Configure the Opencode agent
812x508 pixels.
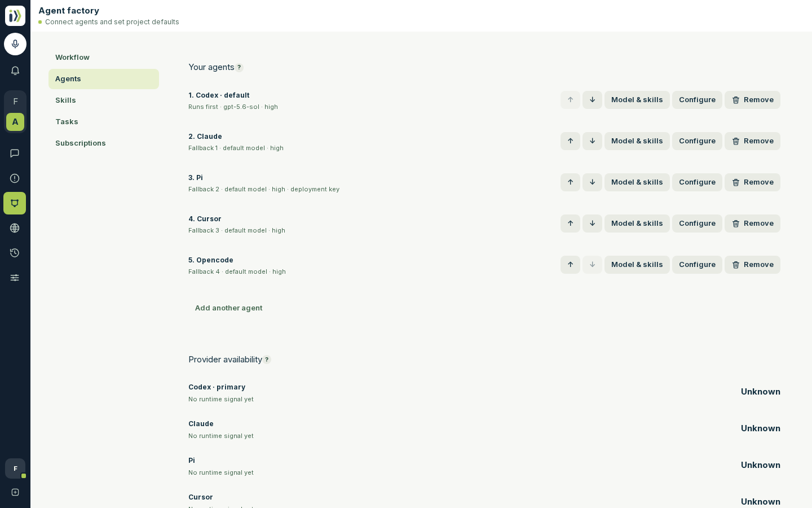coord(697,265)
